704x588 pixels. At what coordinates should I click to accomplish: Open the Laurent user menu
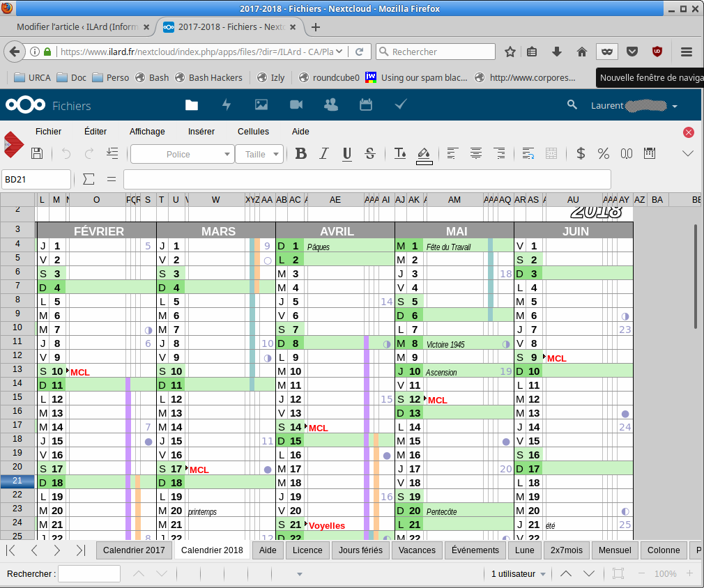[634, 105]
